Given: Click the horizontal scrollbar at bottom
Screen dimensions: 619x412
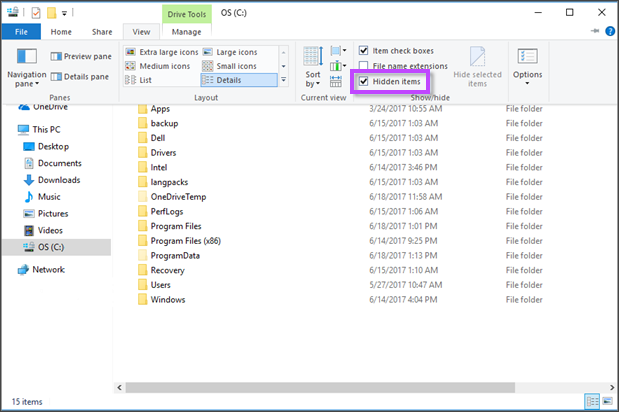Looking at the screenshot, I should pos(350,386).
